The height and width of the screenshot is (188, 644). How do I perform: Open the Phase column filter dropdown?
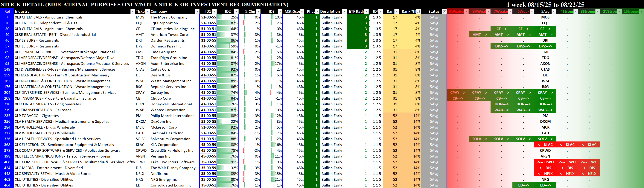point(317,11)
